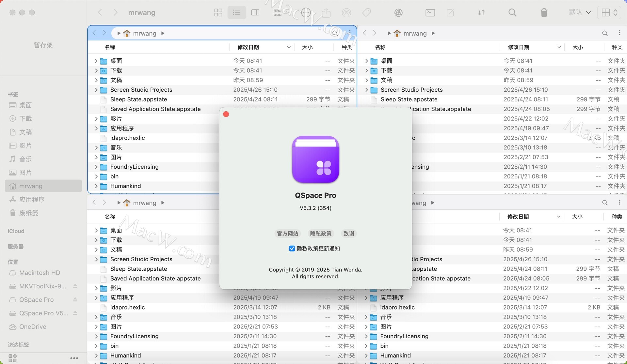Click 官方网站 button in About dialog
627x364 pixels.
(287, 234)
